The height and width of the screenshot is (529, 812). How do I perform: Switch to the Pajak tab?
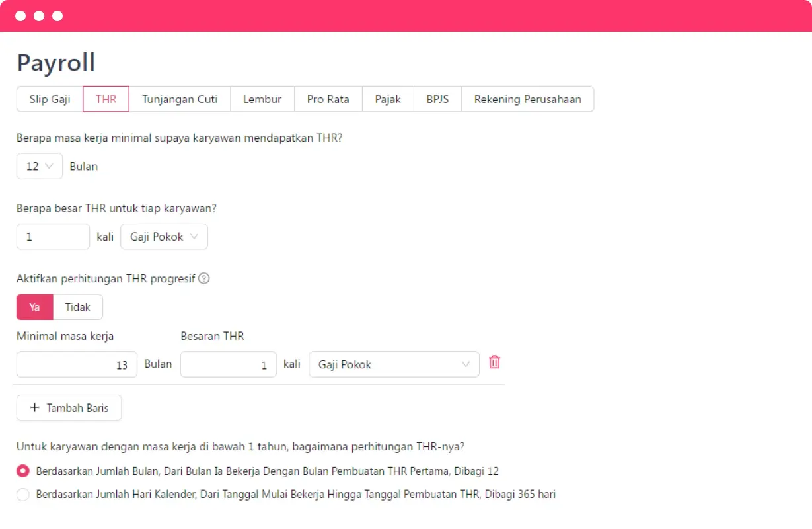388,99
